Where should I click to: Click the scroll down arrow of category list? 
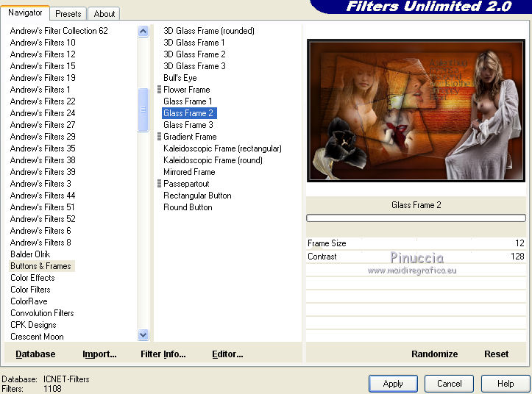pos(143,335)
